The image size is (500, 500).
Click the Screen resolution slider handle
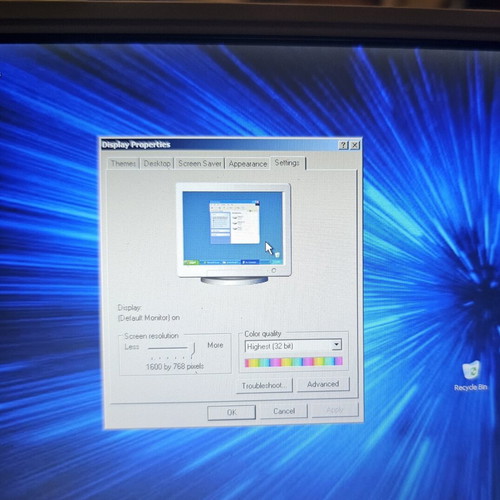[193, 350]
